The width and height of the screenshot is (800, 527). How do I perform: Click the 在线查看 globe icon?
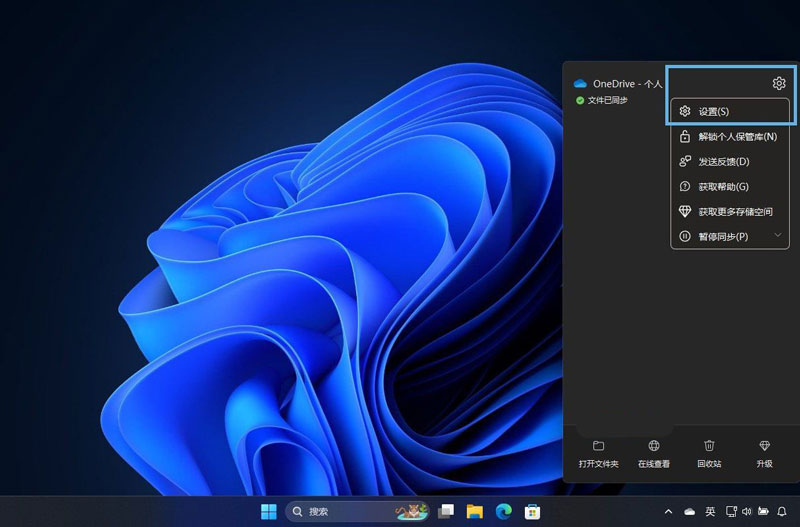point(654,446)
